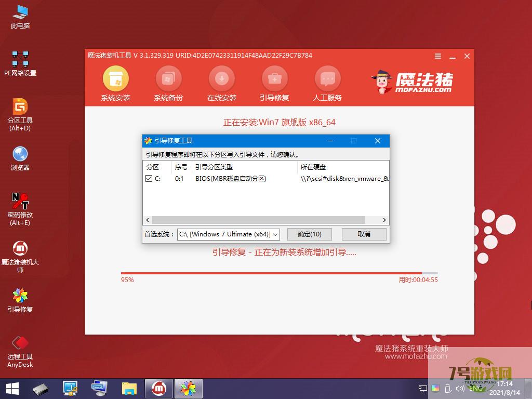The image size is (532, 399).
Task: Click the network tray icon
Action: (423, 389)
